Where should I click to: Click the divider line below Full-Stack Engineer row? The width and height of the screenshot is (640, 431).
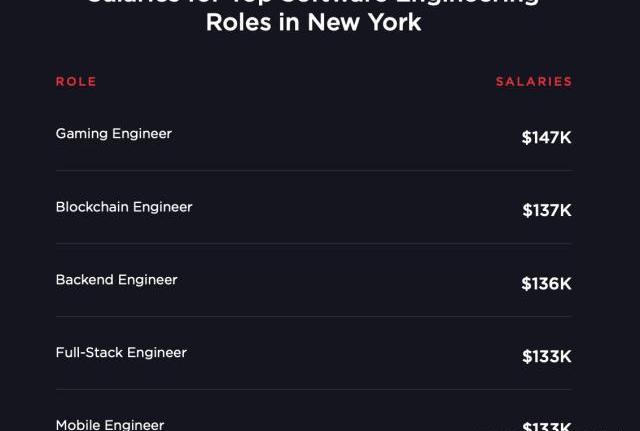313,390
